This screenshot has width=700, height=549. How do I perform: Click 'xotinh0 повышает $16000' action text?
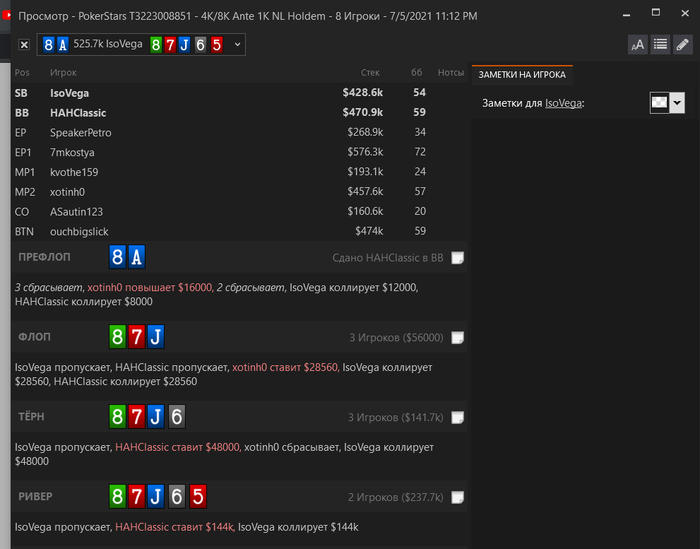pos(150,287)
